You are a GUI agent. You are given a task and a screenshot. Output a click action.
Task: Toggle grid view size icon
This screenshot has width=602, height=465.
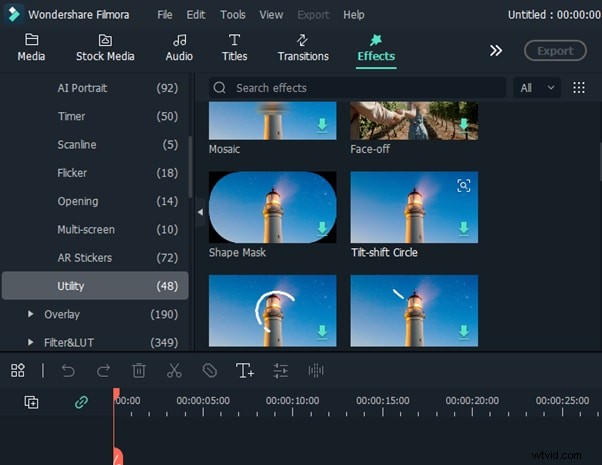(x=579, y=88)
